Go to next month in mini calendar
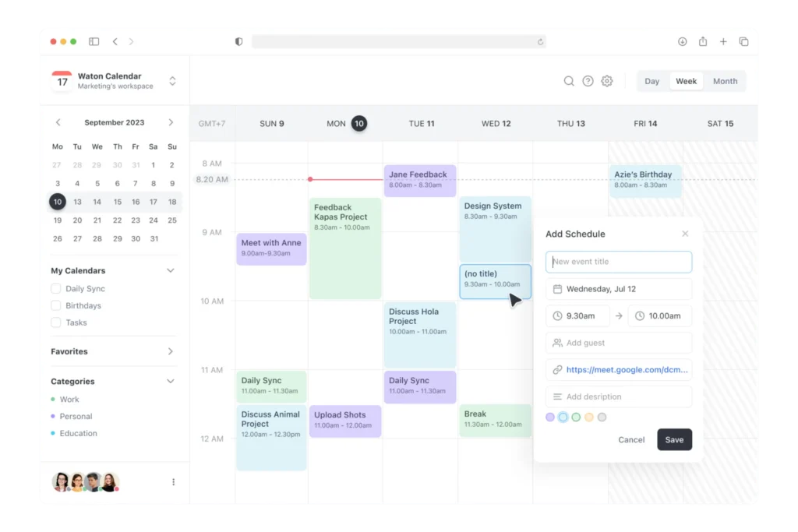 click(171, 122)
